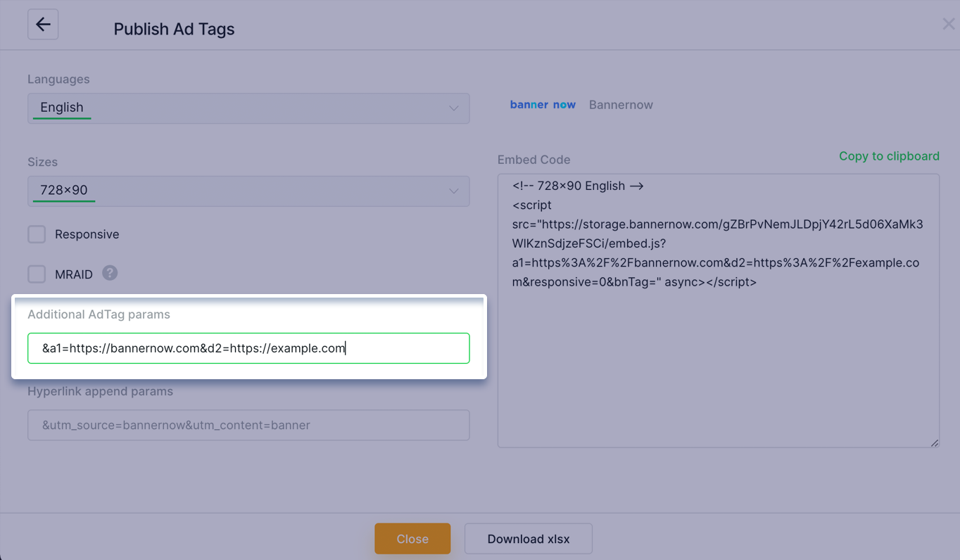Click the Languages dropdown chevron arrow
This screenshot has height=560, width=960.
tap(454, 108)
